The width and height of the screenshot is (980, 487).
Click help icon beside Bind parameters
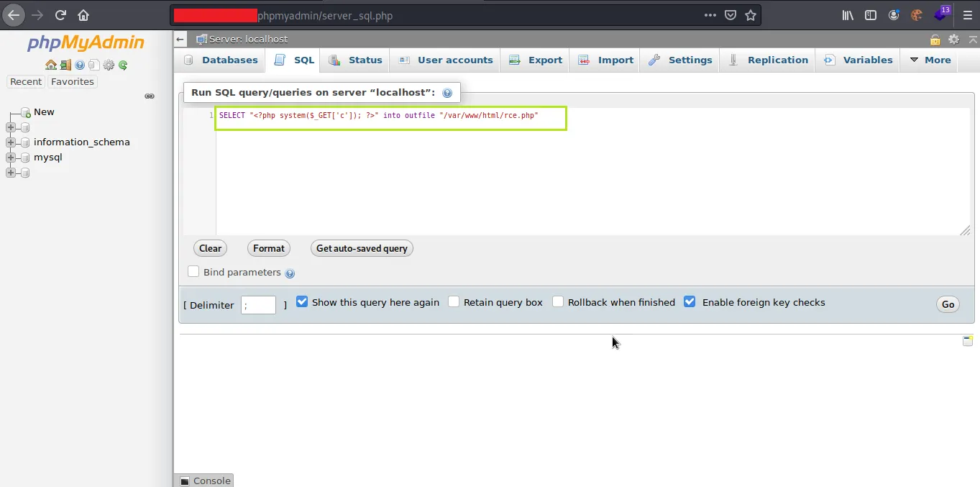(x=290, y=273)
